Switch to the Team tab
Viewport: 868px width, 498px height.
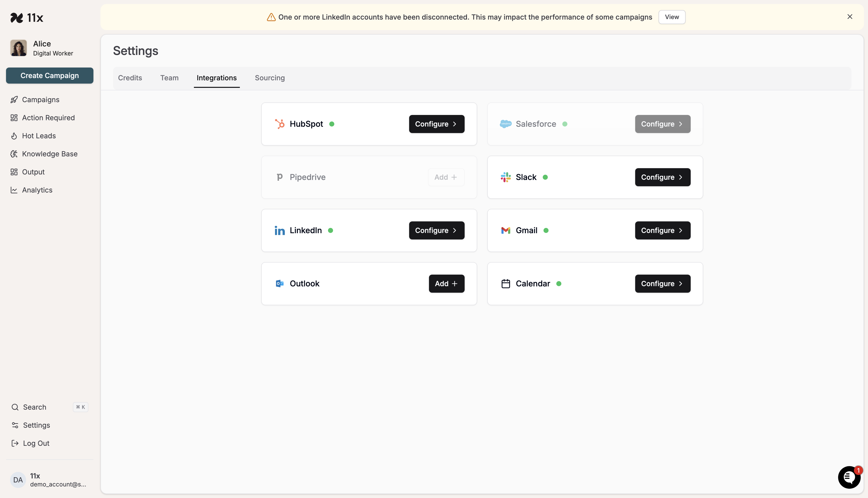point(169,78)
